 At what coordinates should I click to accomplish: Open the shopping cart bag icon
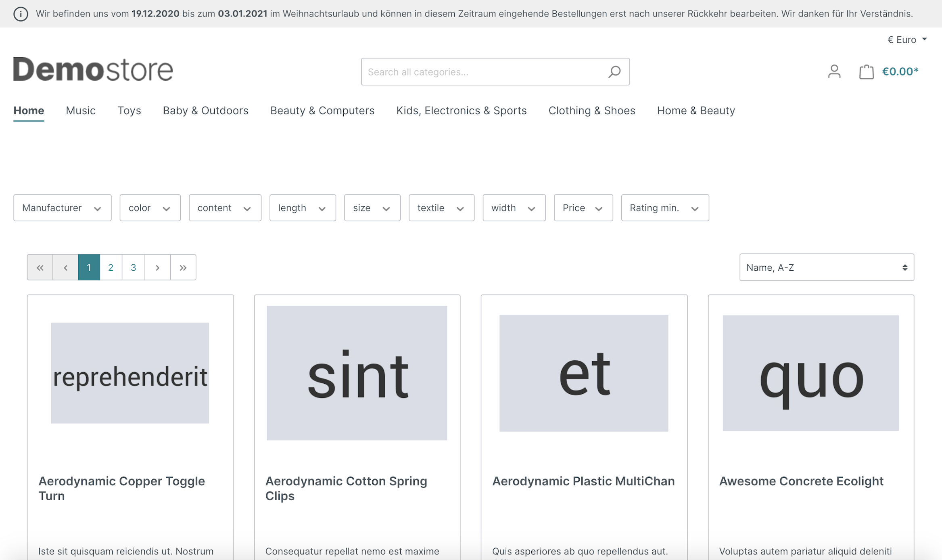pos(866,72)
